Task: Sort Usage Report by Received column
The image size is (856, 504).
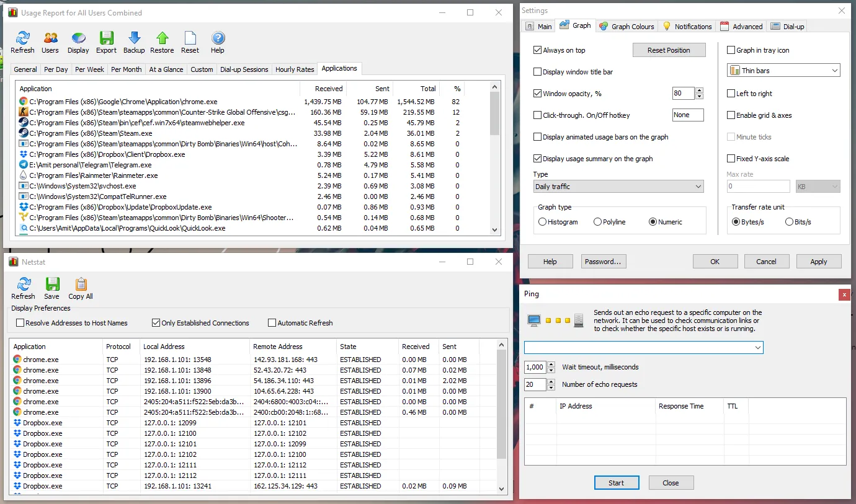Action: [x=323, y=89]
